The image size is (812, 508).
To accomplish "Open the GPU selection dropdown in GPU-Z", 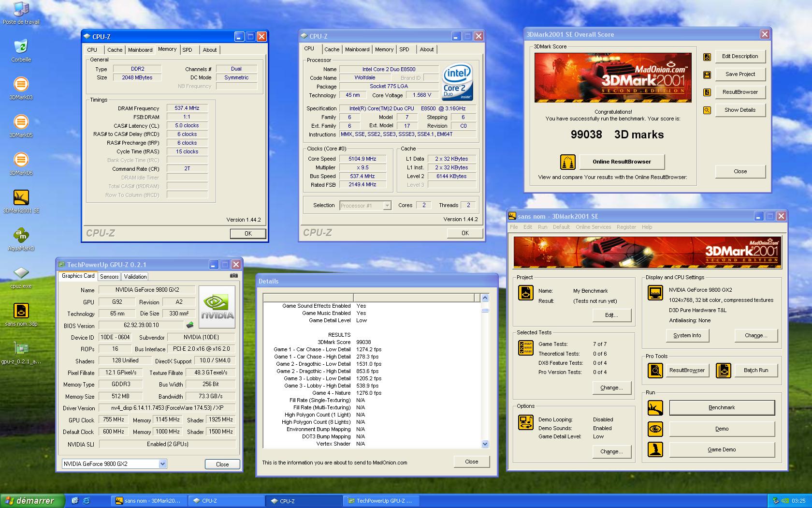I will pyautogui.click(x=162, y=464).
